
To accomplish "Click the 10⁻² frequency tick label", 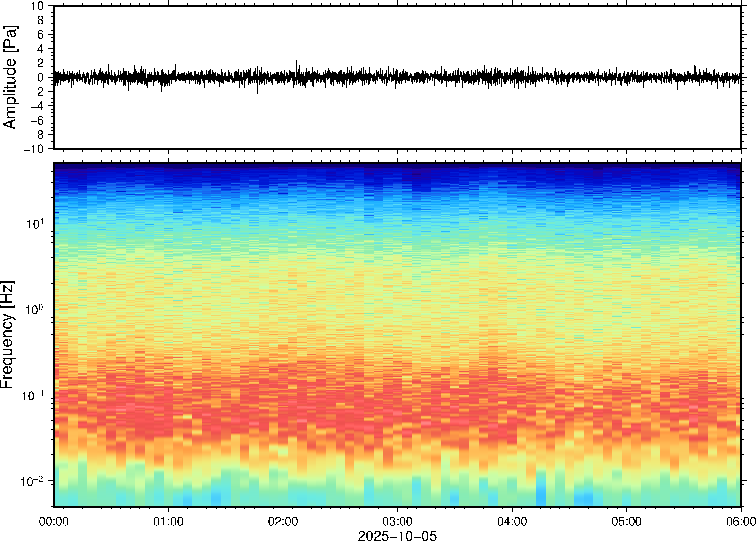I will coord(32,481).
